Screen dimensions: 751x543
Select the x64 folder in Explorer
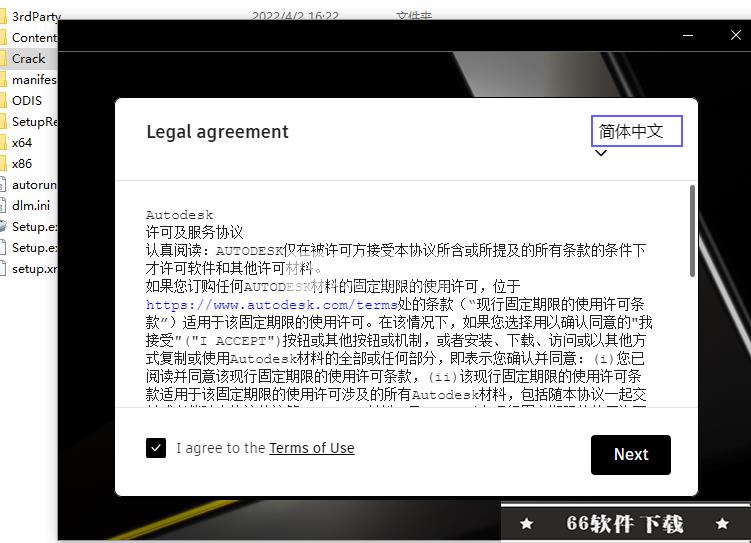(x=22, y=143)
